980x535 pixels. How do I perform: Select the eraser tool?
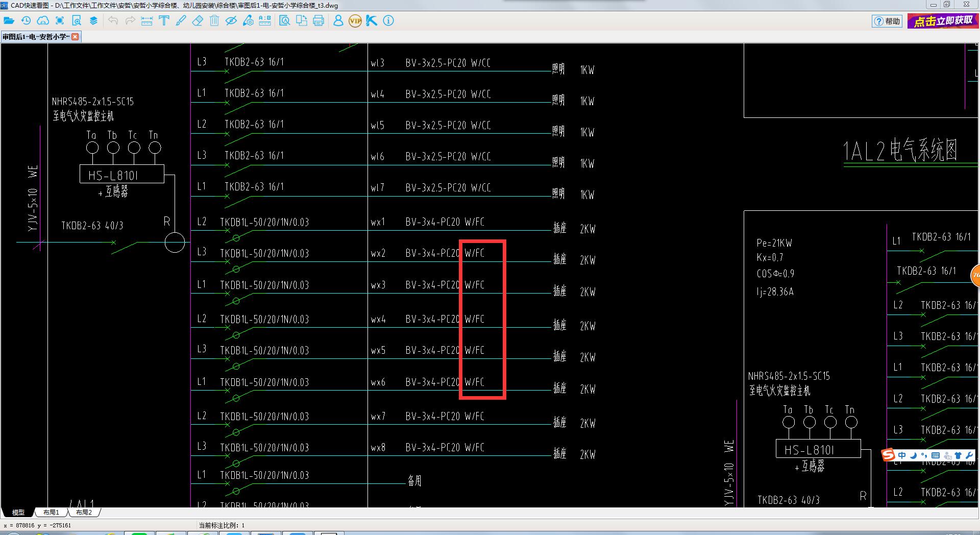pos(198,21)
